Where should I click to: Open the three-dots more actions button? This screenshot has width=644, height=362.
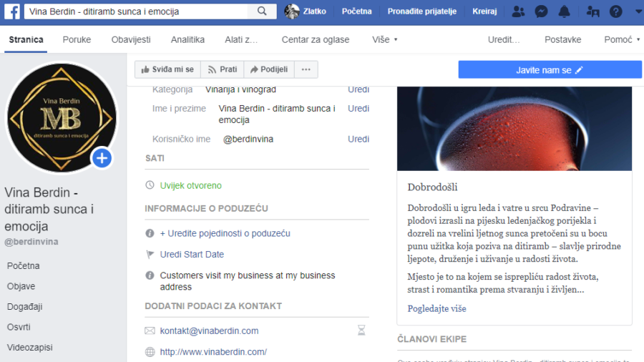click(306, 69)
